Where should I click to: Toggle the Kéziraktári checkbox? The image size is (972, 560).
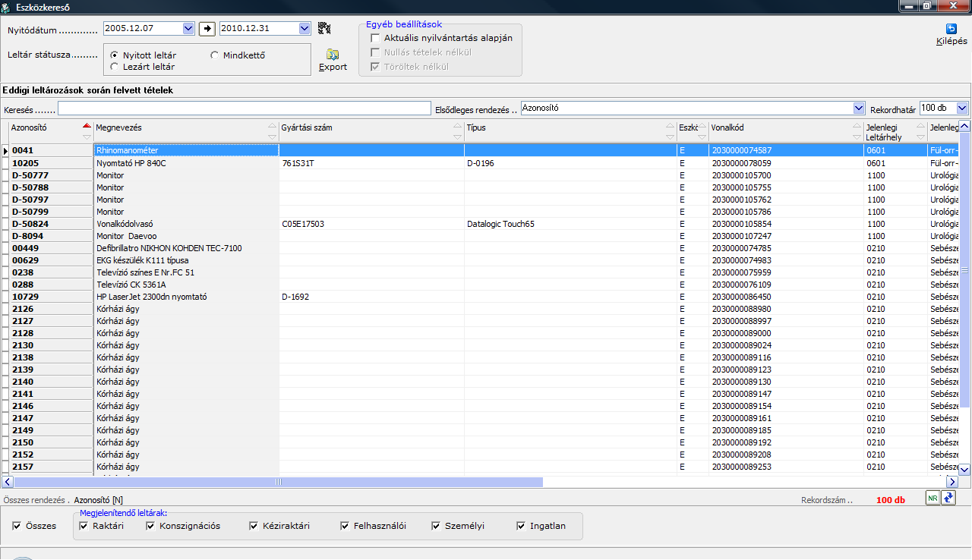pyautogui.click(x=254, y=526)
